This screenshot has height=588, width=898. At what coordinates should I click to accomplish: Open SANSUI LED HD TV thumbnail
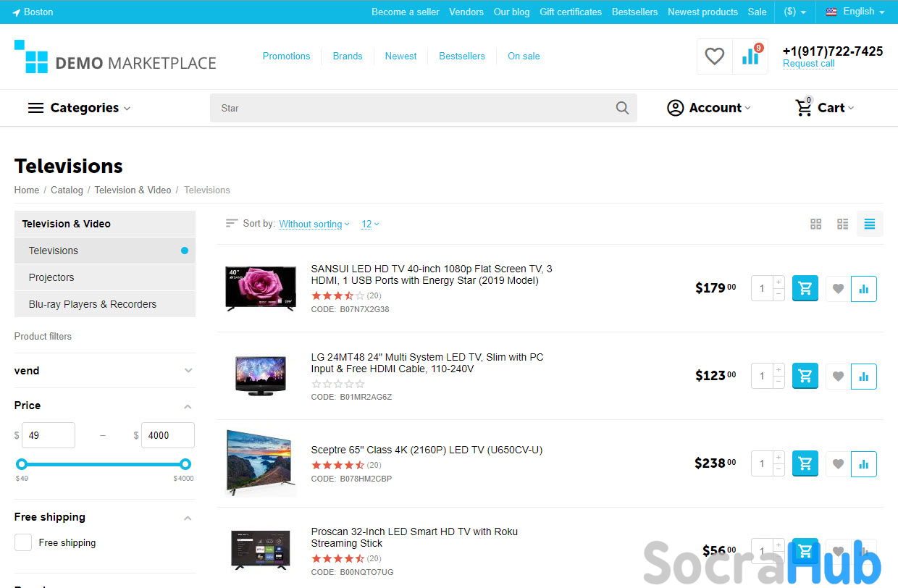(261, 288)
